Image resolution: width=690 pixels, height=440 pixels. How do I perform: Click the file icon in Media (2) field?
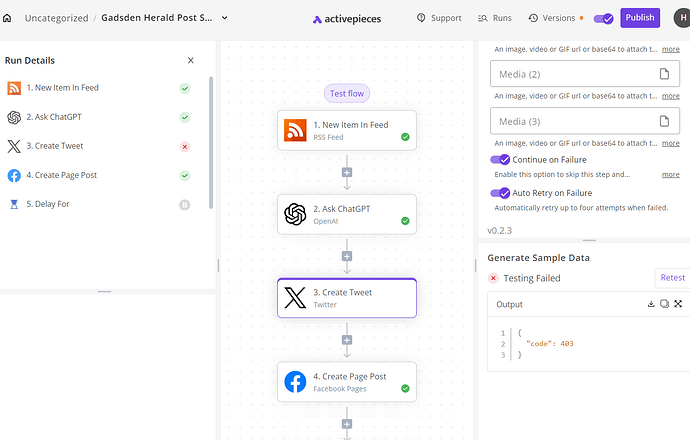tap(664, 74)
